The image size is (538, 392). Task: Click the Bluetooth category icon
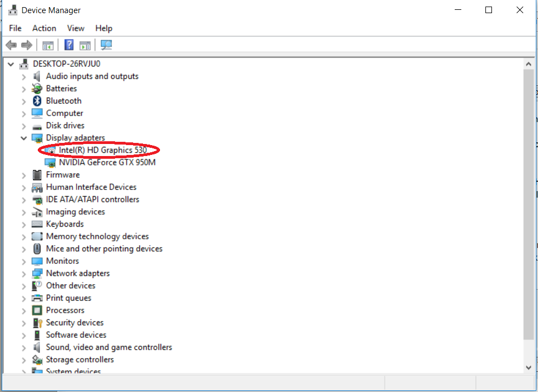click(x=37, y=101)
